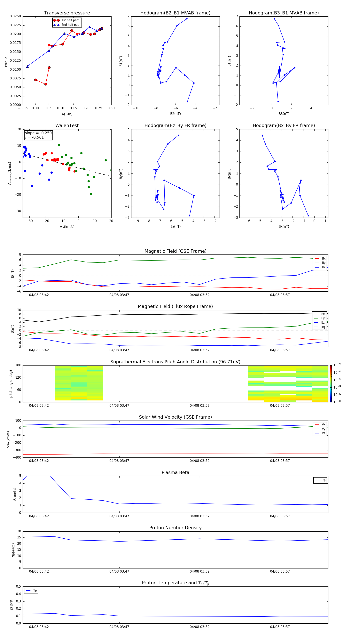Click the 'WalenTest' plot title

click(x=67, y=125)
